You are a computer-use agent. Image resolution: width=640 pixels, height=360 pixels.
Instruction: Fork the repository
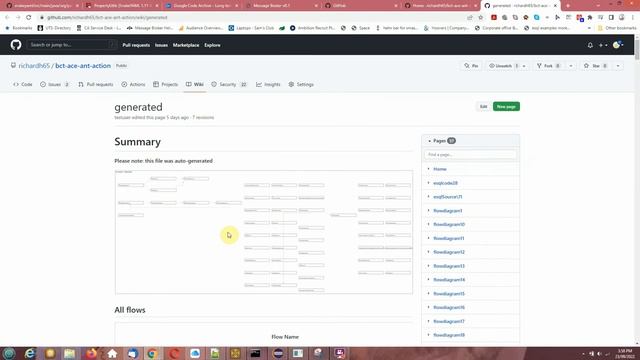[x=549, y=66]
